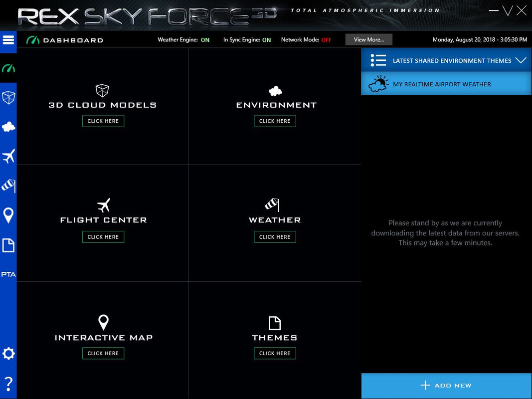The image size is (532, 399).
Task: Click the Weather windsock tile icon
Action: click(x=272, y=204)
